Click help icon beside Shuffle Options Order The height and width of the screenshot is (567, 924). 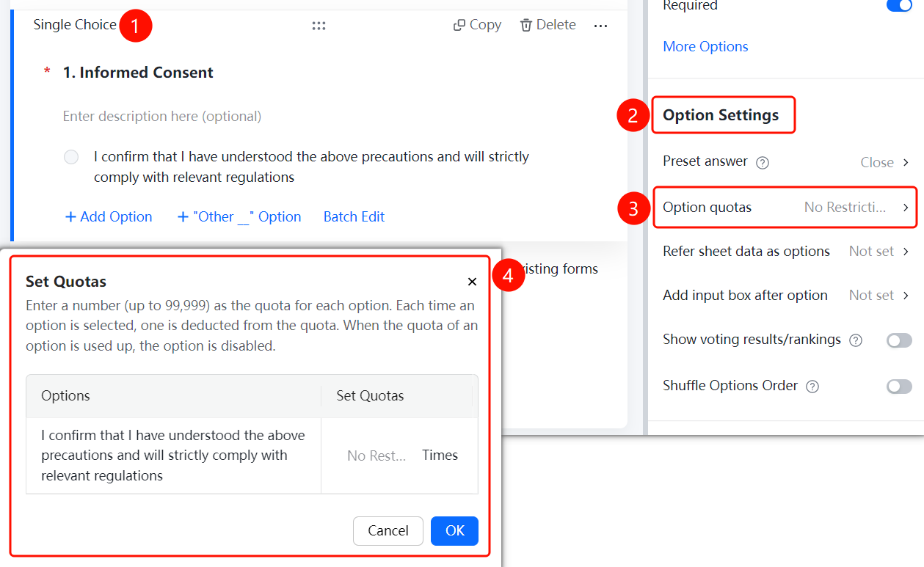[x=812, y=387]
